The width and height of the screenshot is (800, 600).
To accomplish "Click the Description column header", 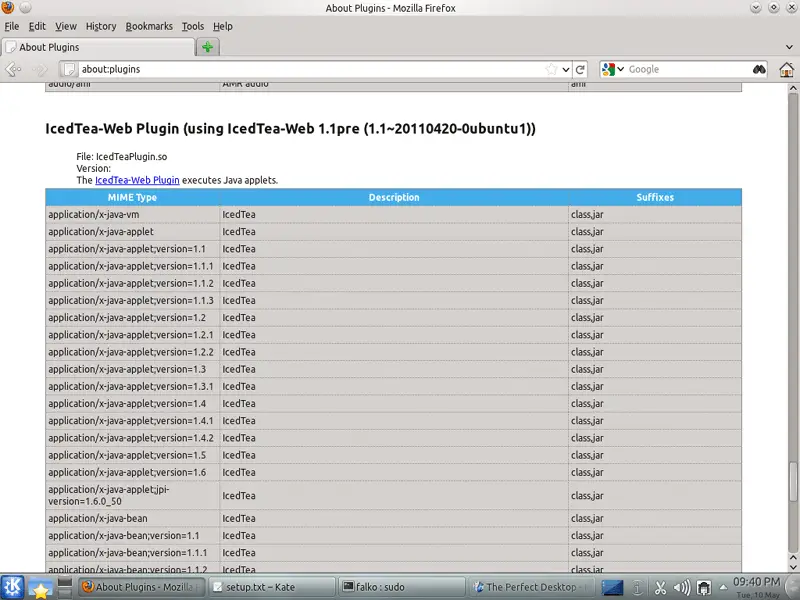I will pos(394,197).
